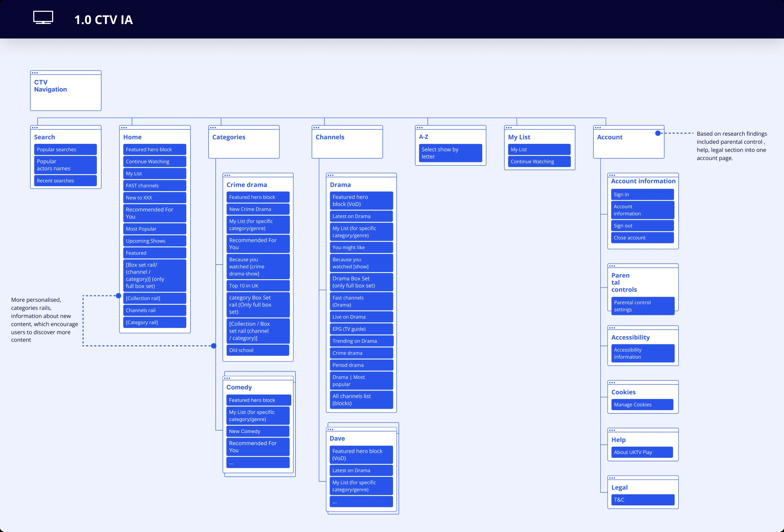Image resolution: width=784 pixels, height=532 pixels.
Task: Select the Dave heading
Action: (x=337, y=438)
